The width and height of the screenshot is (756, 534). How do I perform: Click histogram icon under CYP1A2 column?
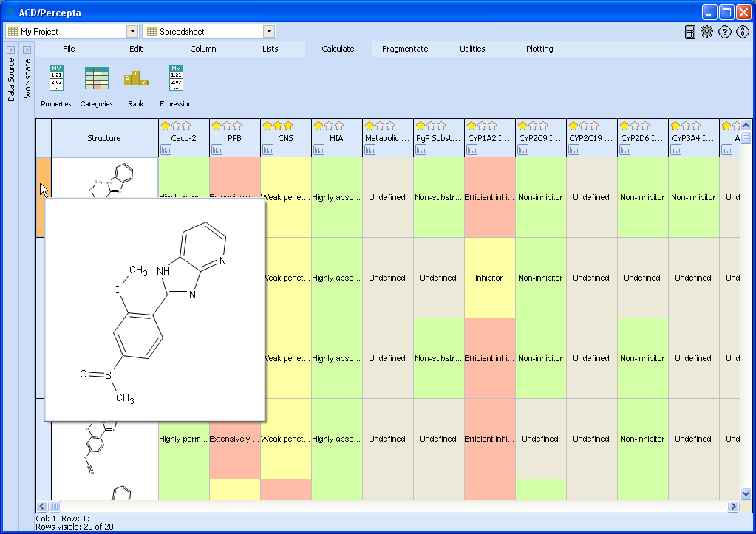[x=472, y=150]
